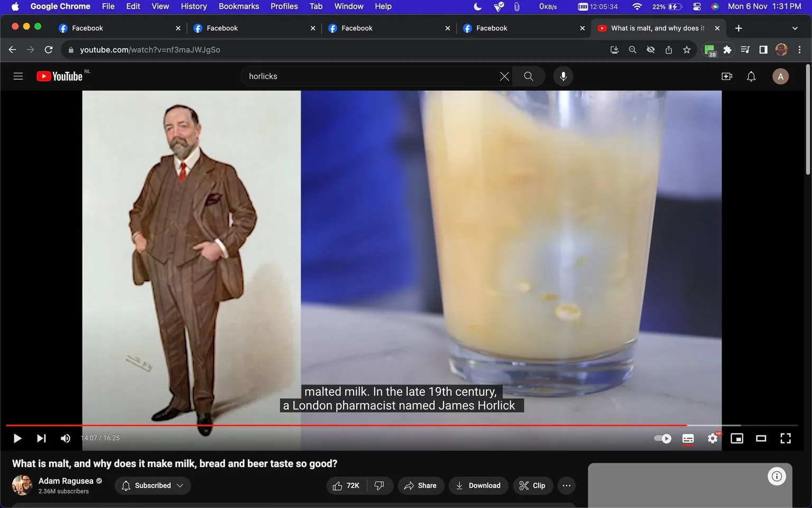Open YouTube video settings gear
The image size is (812, 508).
pos(712,438)
